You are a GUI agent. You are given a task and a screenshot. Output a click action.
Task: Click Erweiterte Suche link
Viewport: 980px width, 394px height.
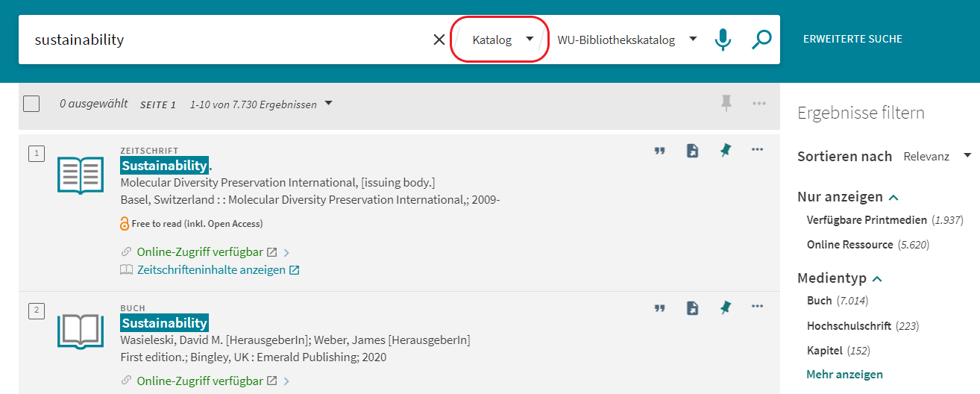pyautogui.click(x=852, y=39)
